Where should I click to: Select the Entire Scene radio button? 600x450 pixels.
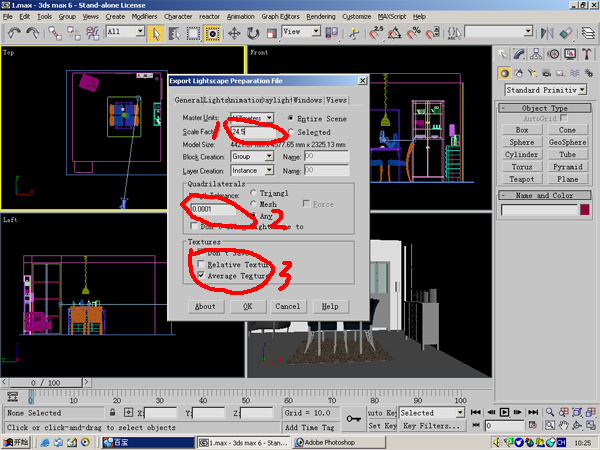click(x=291, y=118)
